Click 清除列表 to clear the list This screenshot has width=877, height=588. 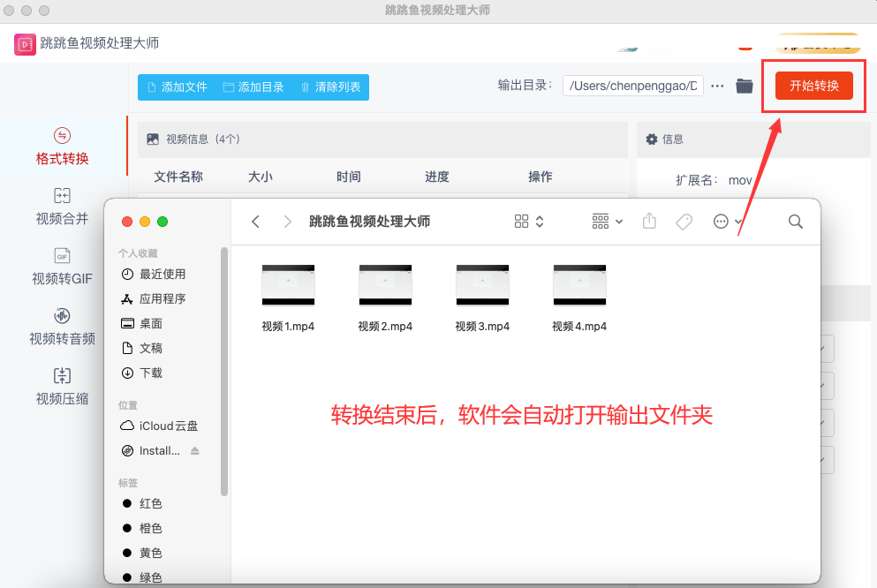pyautogui.click(x=330, y=87)
